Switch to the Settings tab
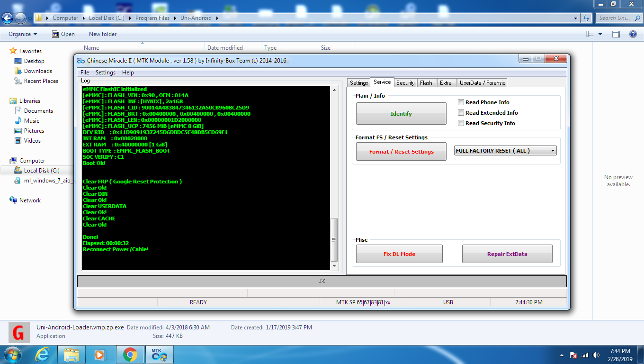Screen dimensions: 644x364 click(x=358, y=83)
